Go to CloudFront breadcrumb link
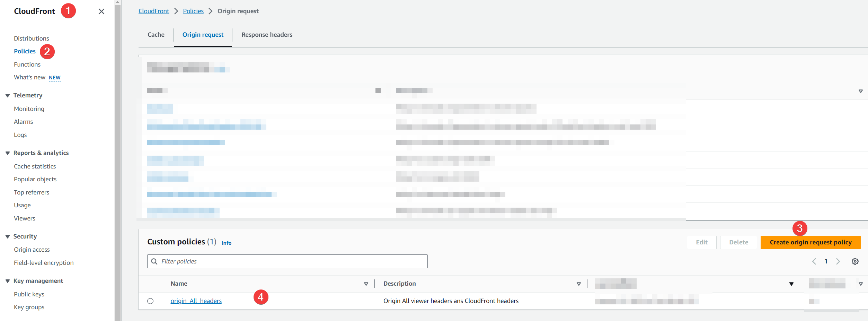868x321 pixels. coord(154,11)
